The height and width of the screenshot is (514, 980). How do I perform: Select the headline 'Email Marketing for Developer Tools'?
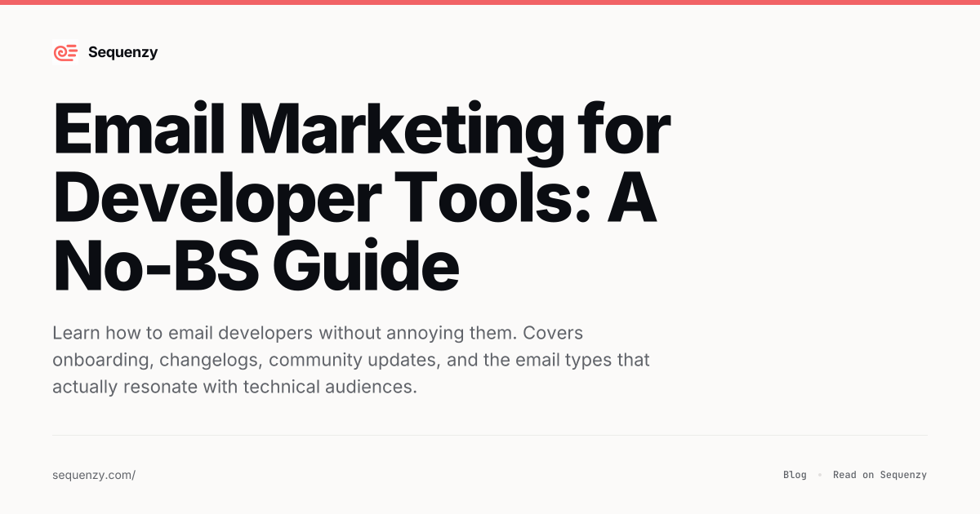[x=362, y=197]
